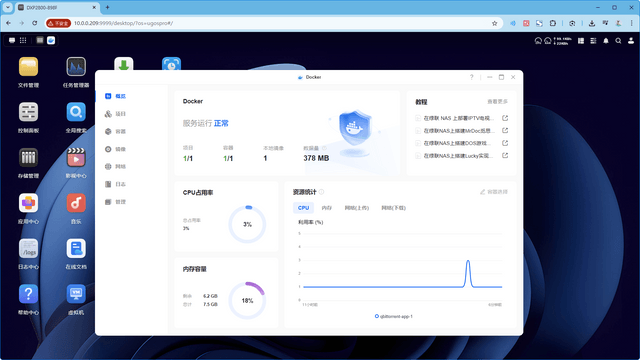Viewport: 640px width, 360px height.
Task: Click the question mark help icon in Docker window
Action: click(471, 77)
